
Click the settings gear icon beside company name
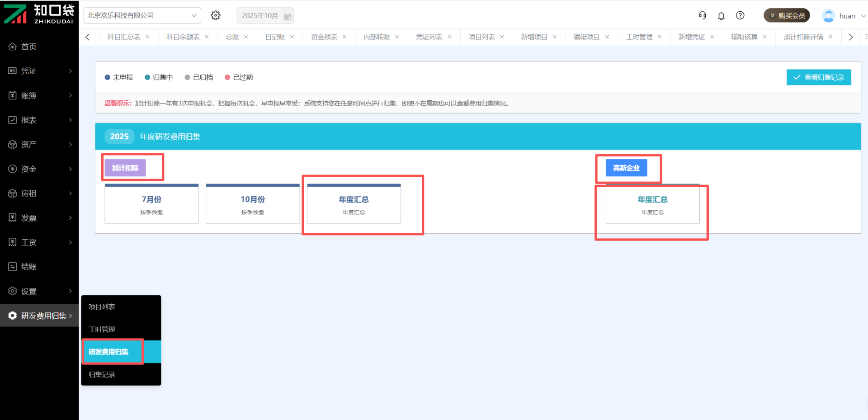point(216,15)
